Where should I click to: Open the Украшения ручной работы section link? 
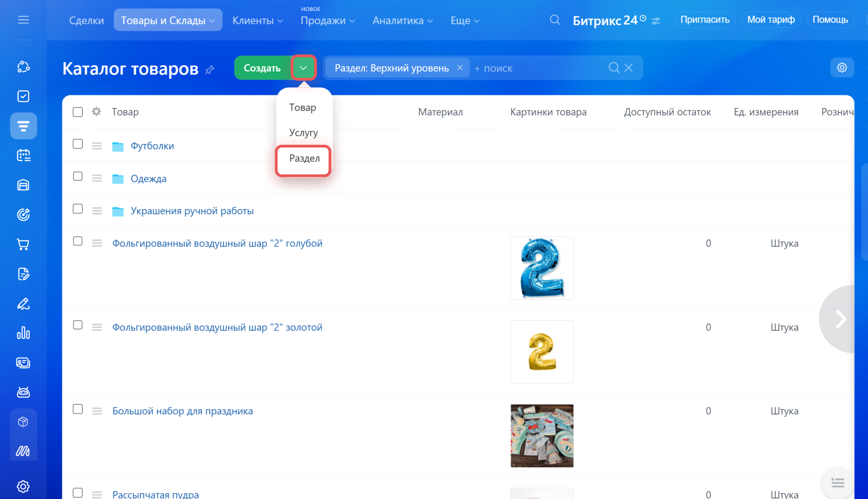pos(192,211)
